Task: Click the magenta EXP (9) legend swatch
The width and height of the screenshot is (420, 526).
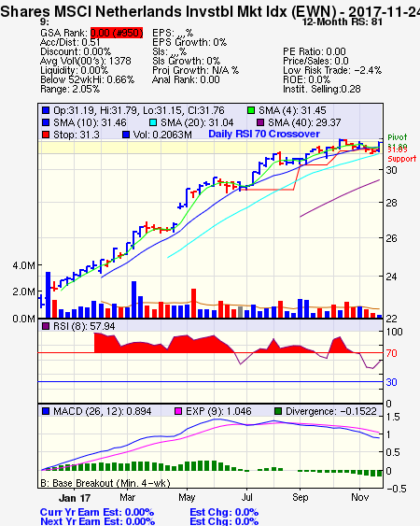Action: (x=178, y=411)
